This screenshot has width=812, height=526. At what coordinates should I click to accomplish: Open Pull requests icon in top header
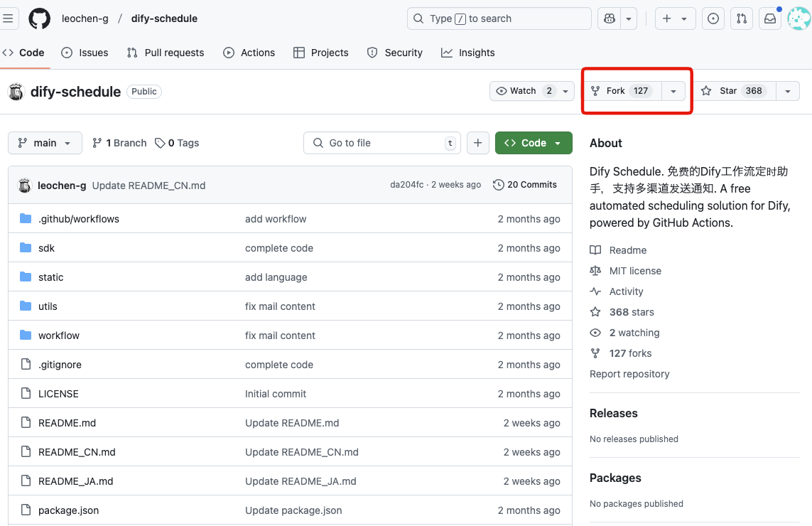pyautogui.click(x=742, y=18)
